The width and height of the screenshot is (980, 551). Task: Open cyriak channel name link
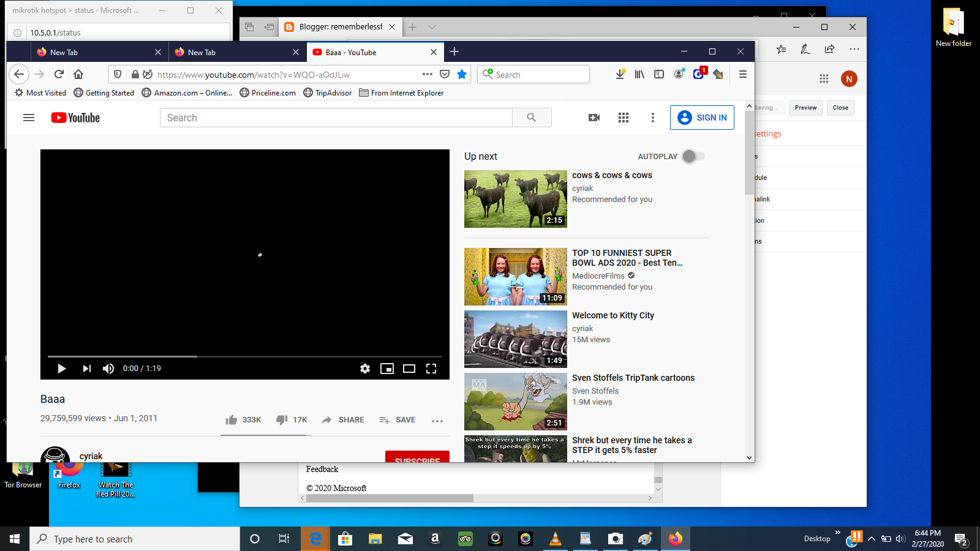point(91,456)
